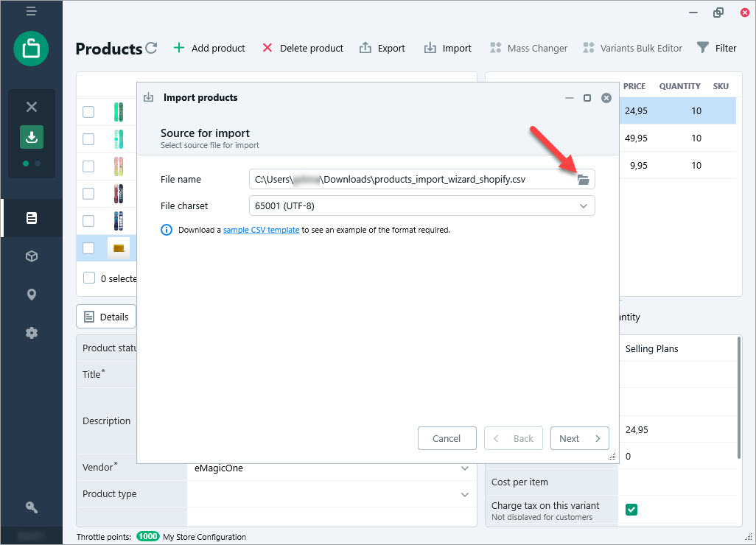Click the Cancel button
Image resolution: width=756 pixels, height=545 pixels.
coord(447,438)
